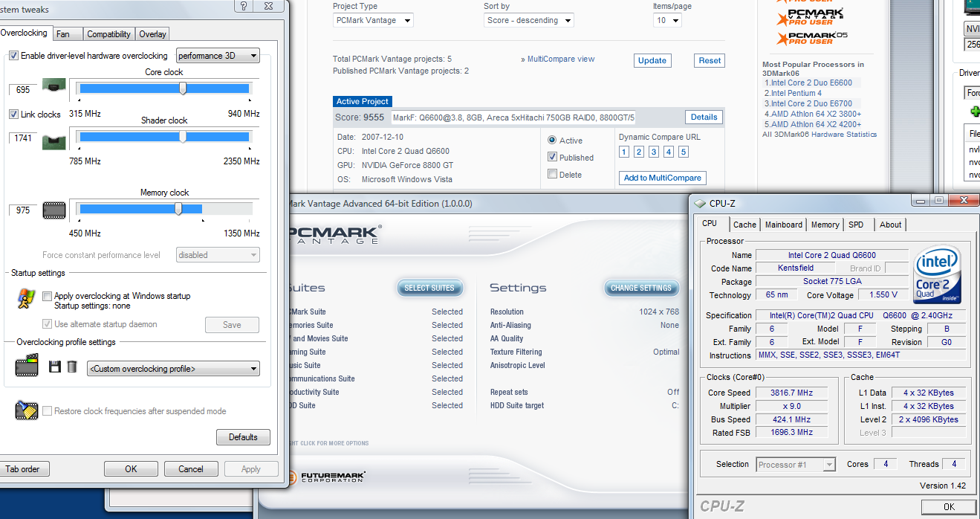Viewport: 980px width, 519px height.
Task: Click the core clock GPU chip icon
Action: [53, 86]
